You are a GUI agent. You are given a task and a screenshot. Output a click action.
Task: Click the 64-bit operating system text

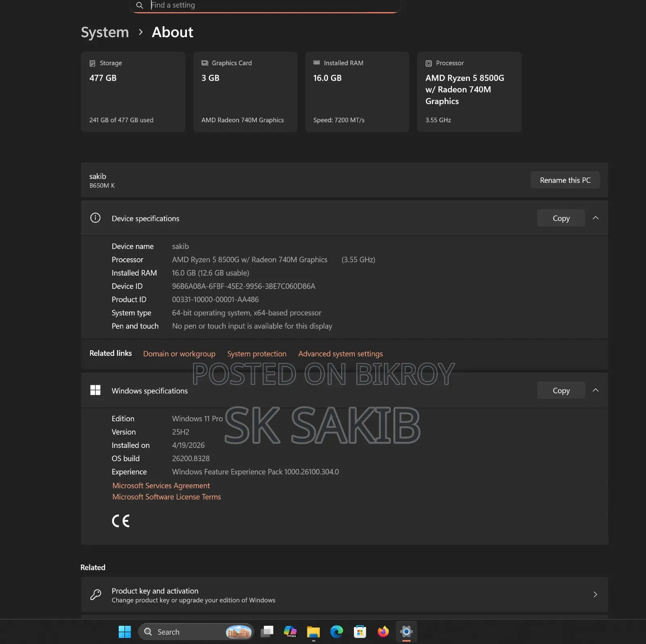[247, 313]
